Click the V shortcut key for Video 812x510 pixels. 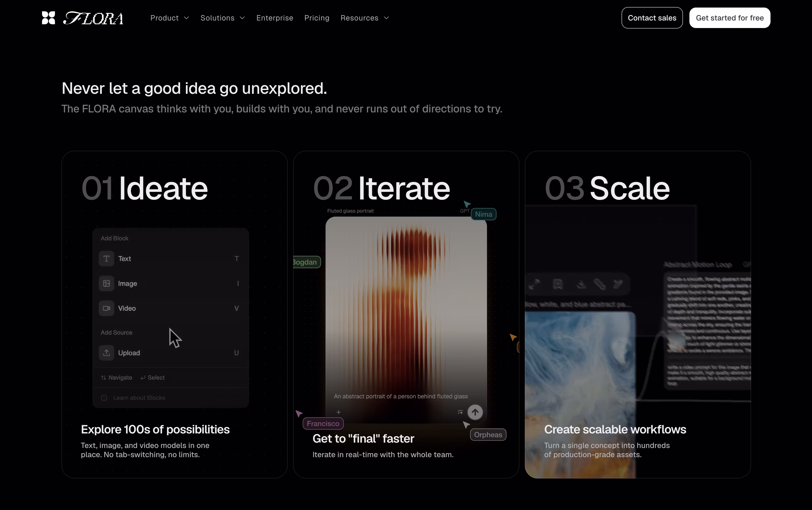click(x=237, y=308)
